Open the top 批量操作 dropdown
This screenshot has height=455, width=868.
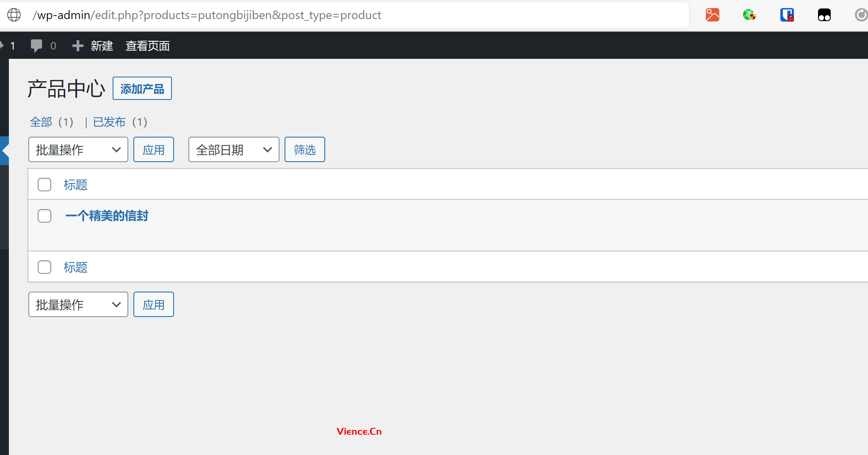[78, 149]
